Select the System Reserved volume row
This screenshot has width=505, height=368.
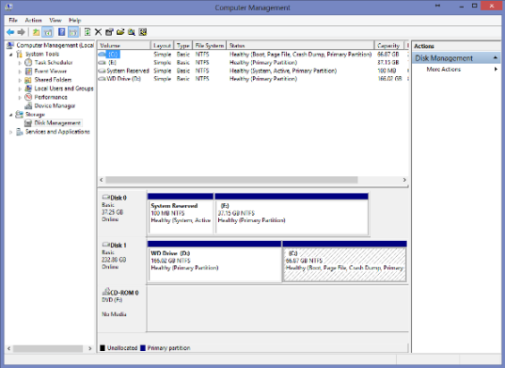[252, 71]
